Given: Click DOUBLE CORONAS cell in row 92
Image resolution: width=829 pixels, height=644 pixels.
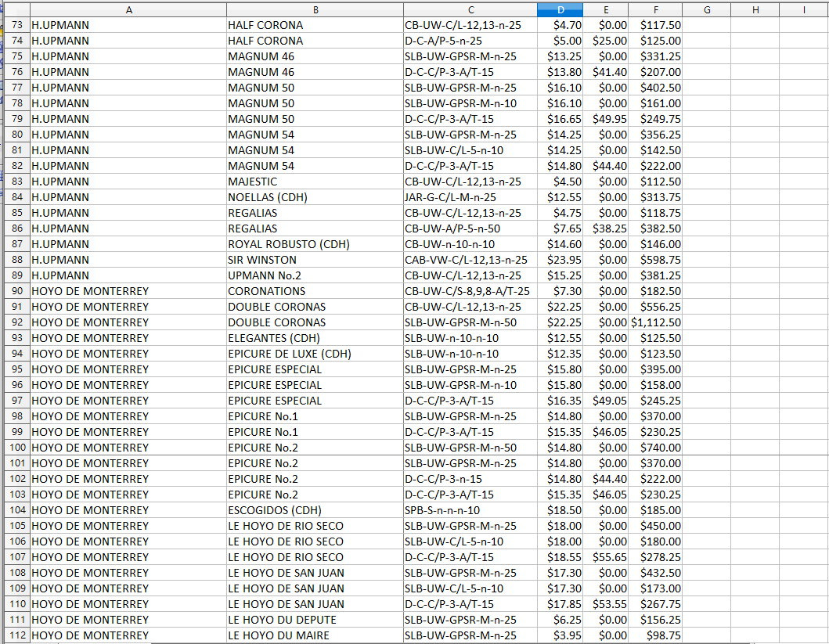Looking at the screenshot, I should pos(315,322).
